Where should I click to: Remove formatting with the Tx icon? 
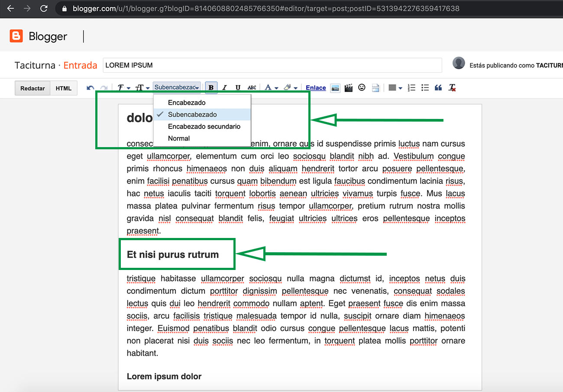coord(452,87)
